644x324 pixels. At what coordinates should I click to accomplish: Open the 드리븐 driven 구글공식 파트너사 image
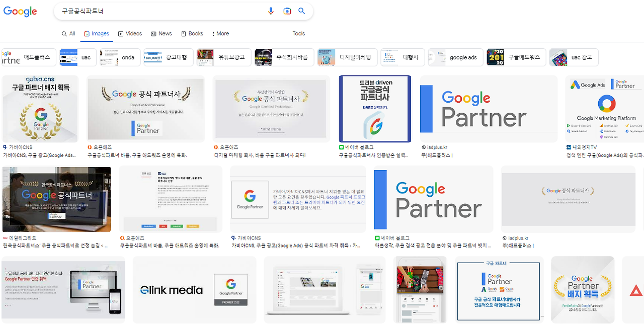coord(375,109)
